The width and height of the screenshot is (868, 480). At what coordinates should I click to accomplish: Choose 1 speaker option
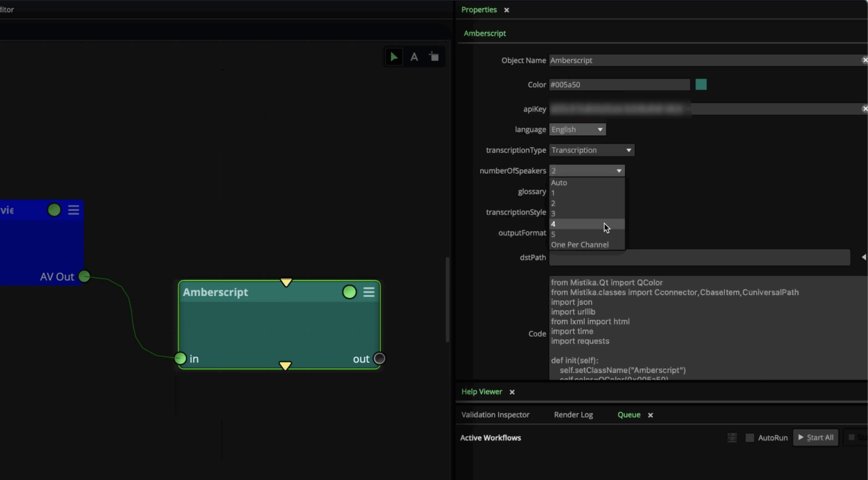tap(587, 193)
